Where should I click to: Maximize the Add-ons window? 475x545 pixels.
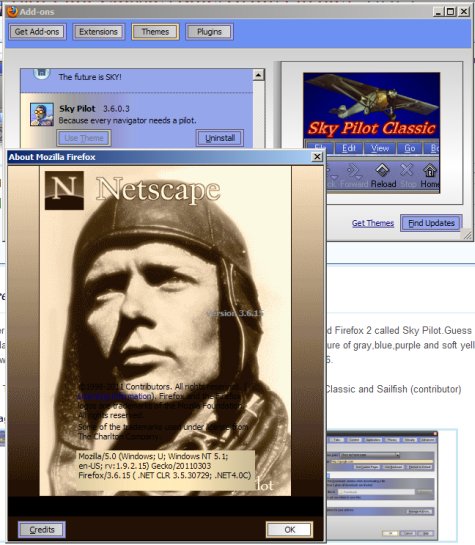(450, 11)
